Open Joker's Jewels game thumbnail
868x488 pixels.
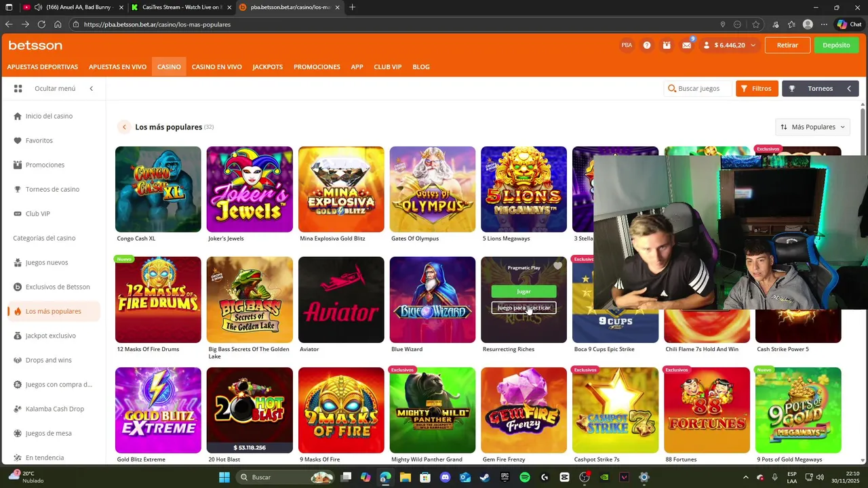[250, 189]
